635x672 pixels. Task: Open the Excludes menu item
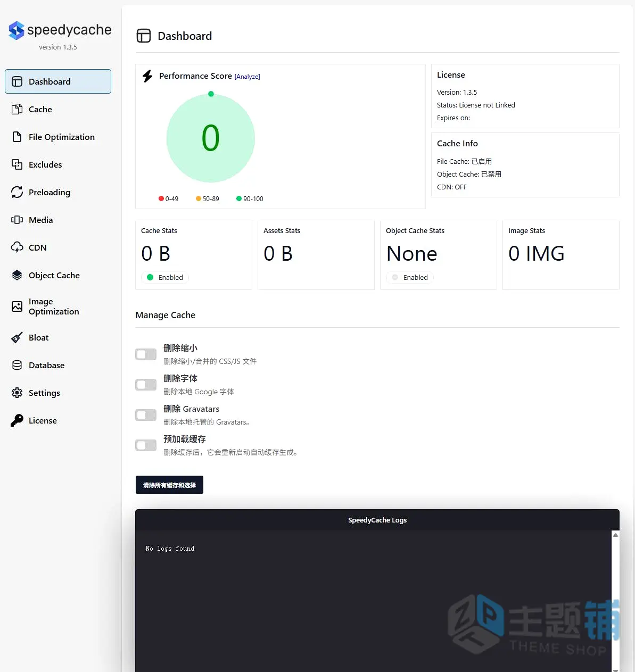[x=58, y=164]
